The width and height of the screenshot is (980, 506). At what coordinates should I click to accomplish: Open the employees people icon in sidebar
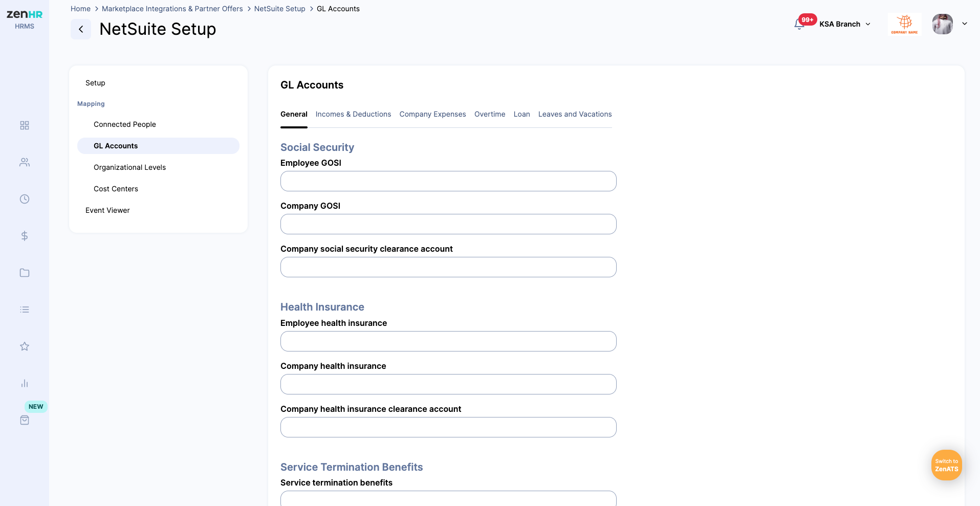pos(25,162)
